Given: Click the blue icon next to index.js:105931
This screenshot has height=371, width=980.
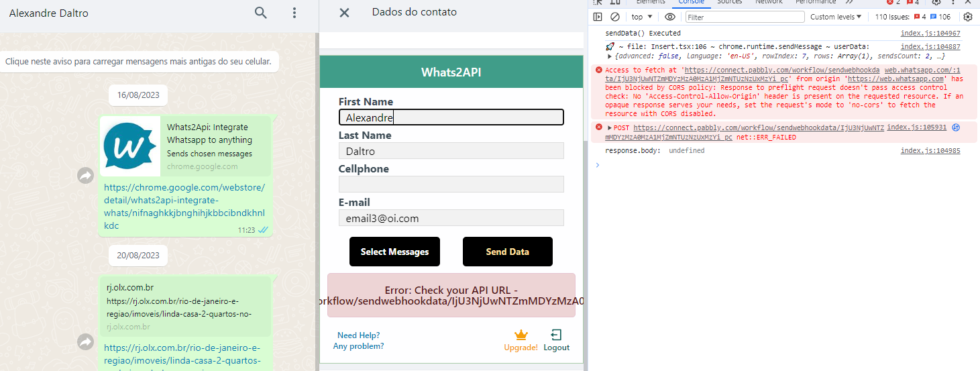Looking at the screenshot, I should [956, 127].
